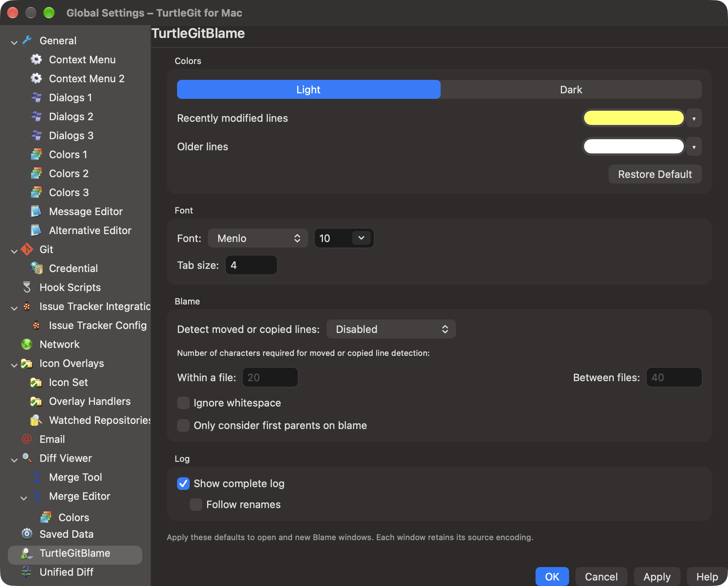Click the Cancel button
This screenshot has height=586, width=728.
601,577
